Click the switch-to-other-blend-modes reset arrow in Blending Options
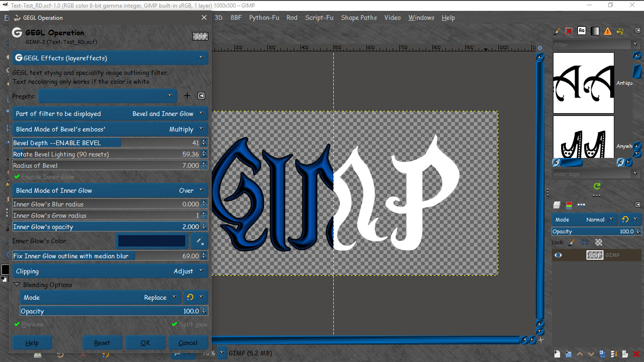 [190, 297]
